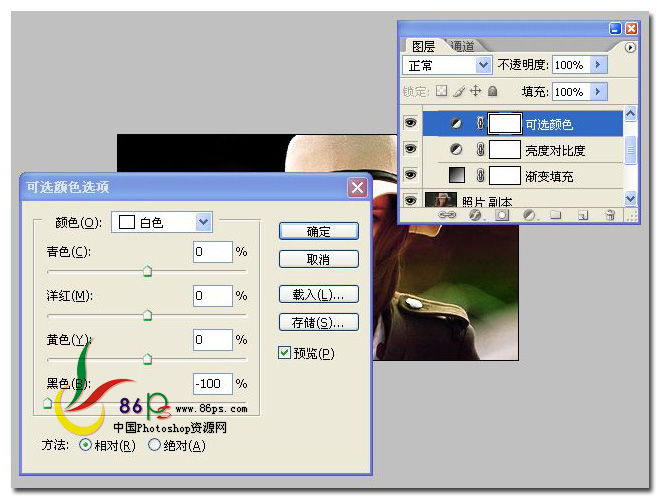Click the 确定 button
The width and height of the screenshot is (660, 500).
[x=319, y=231]
